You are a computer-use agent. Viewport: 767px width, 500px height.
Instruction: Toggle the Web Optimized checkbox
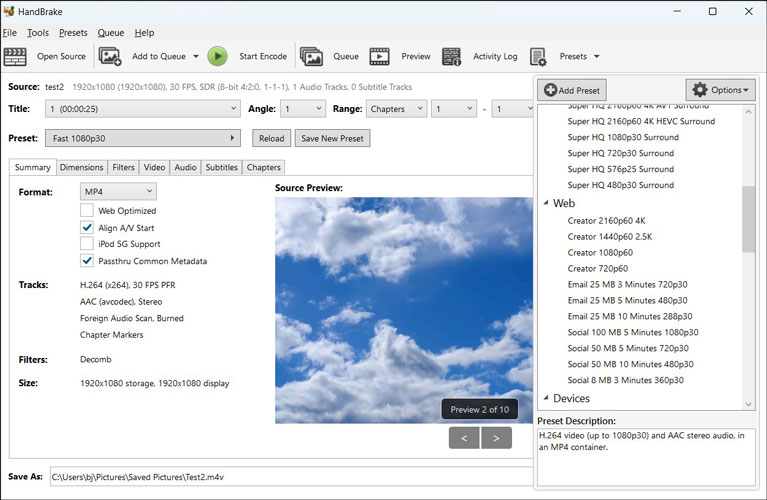87,210
